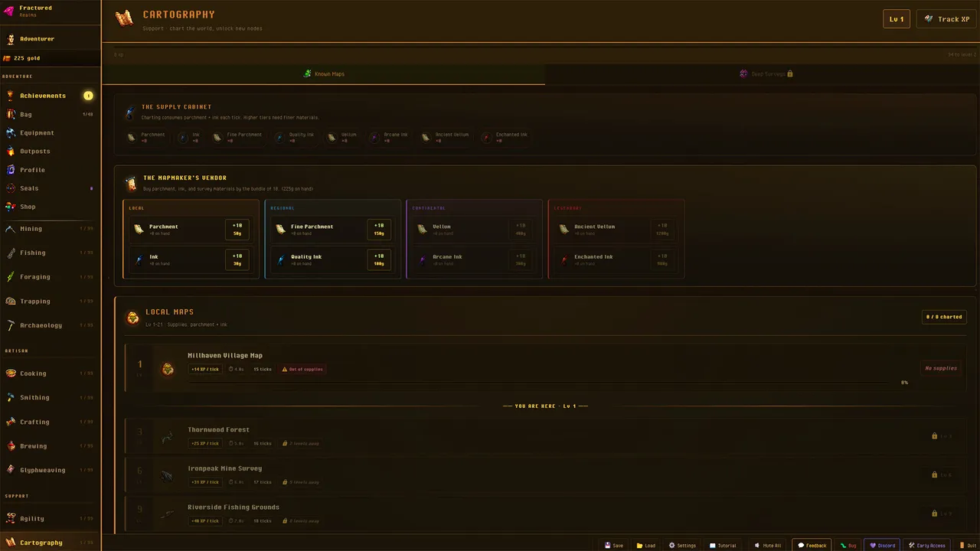The height and width of the screenshot is (551, 980).
Task: Click the Local Maps compass icon
Action: (x=132, y=318)
